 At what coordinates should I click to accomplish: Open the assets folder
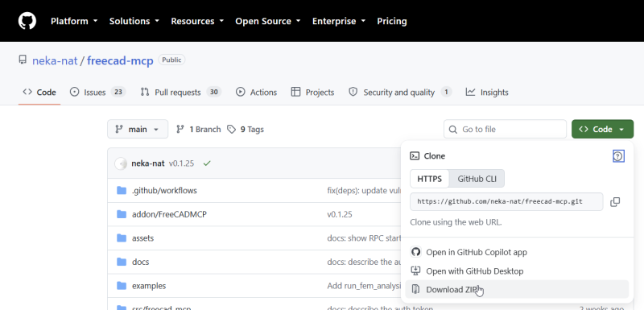(143, 238)
